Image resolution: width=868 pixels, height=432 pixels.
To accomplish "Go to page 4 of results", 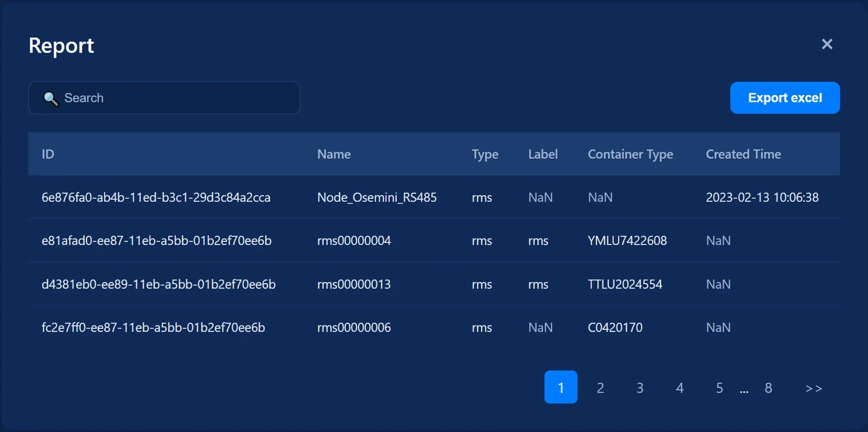I will (x=680, y=387).
